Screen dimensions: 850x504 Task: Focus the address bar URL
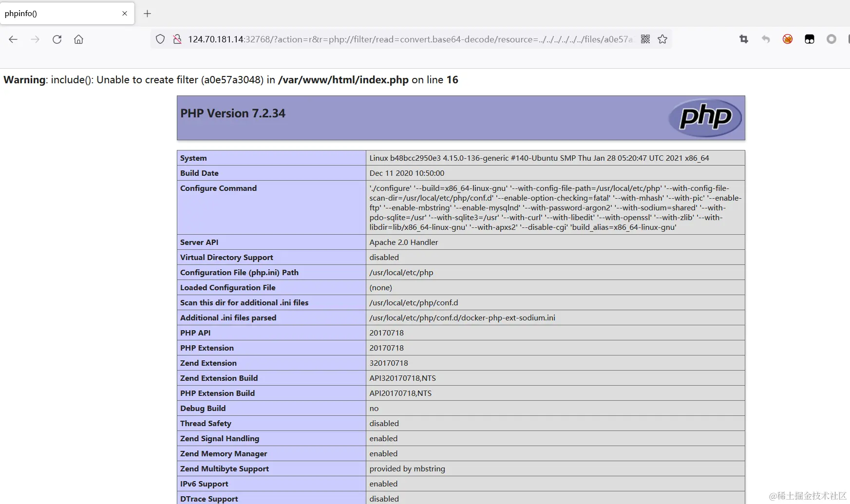(x=410, y=39)
